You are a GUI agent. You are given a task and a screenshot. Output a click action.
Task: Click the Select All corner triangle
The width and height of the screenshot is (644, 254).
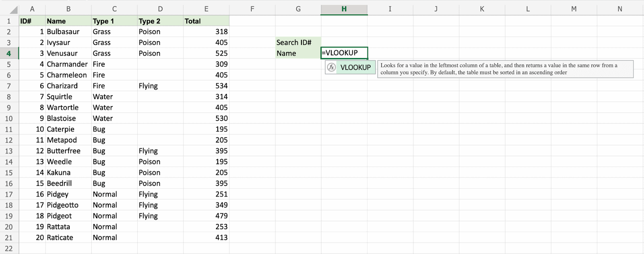click(13, 9)
